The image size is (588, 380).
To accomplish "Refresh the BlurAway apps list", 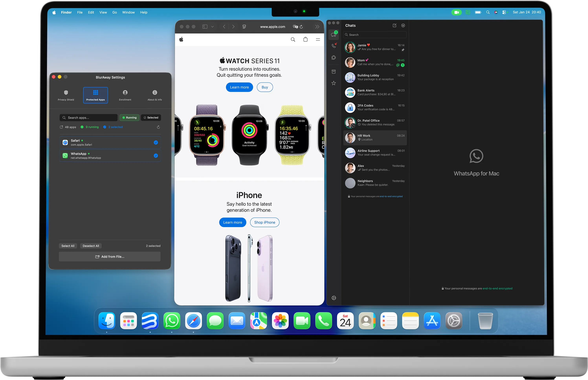I will (x=158, y=127).
